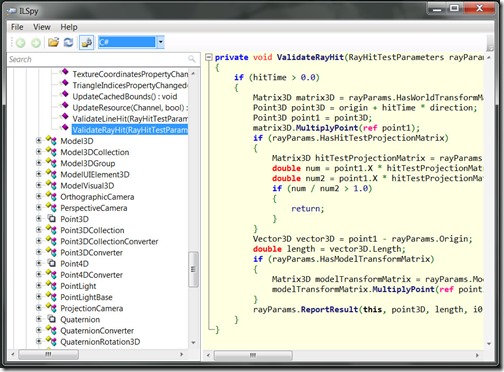Open the Help menu
This screenshot has height=372, width=504.
coord(69,27)
